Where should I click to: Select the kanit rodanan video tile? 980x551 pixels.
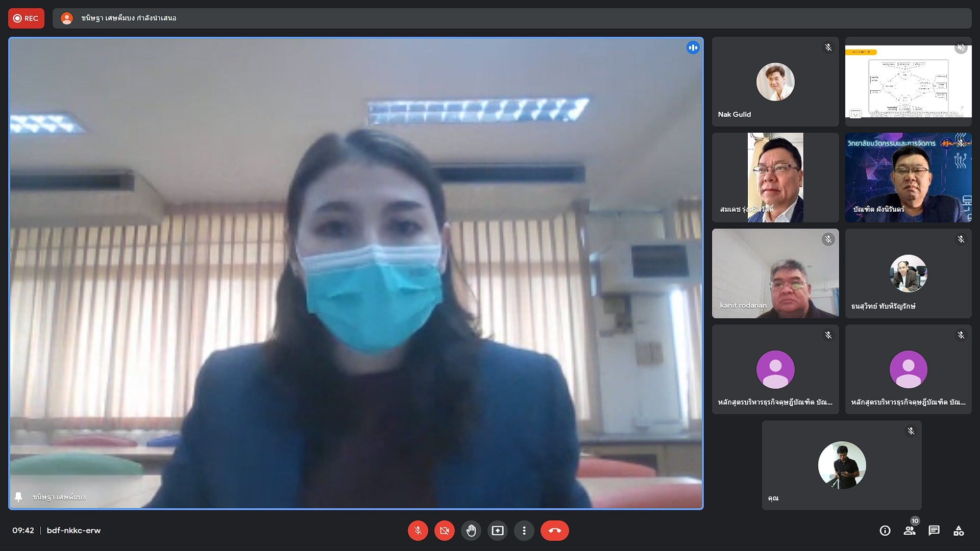click(775, 273)
